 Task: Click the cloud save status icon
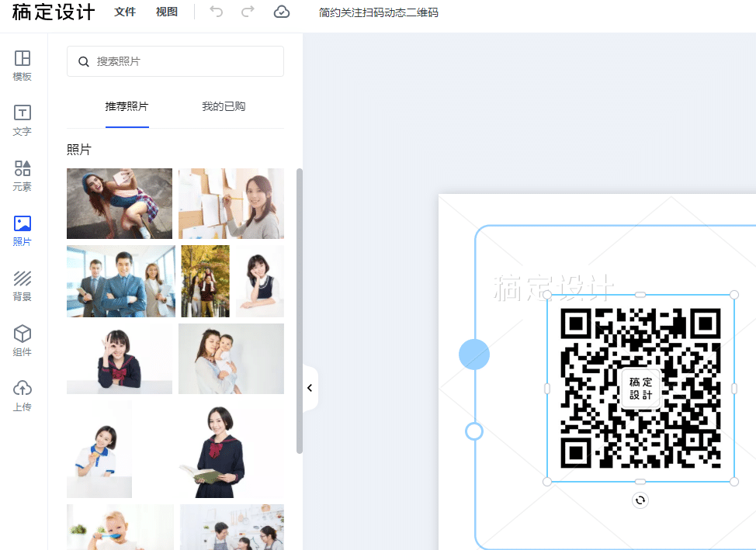(282, 12)
